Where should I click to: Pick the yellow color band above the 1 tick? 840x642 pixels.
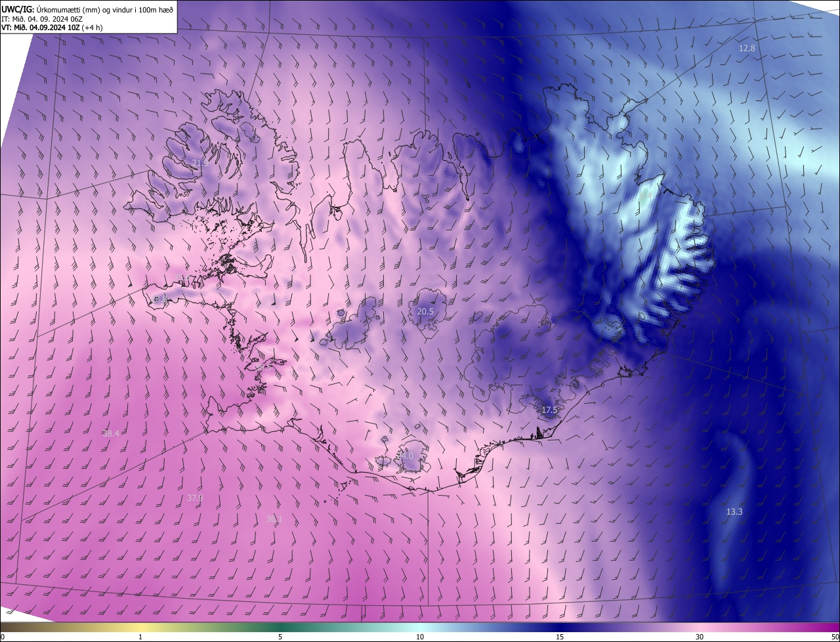pos(140,627)
